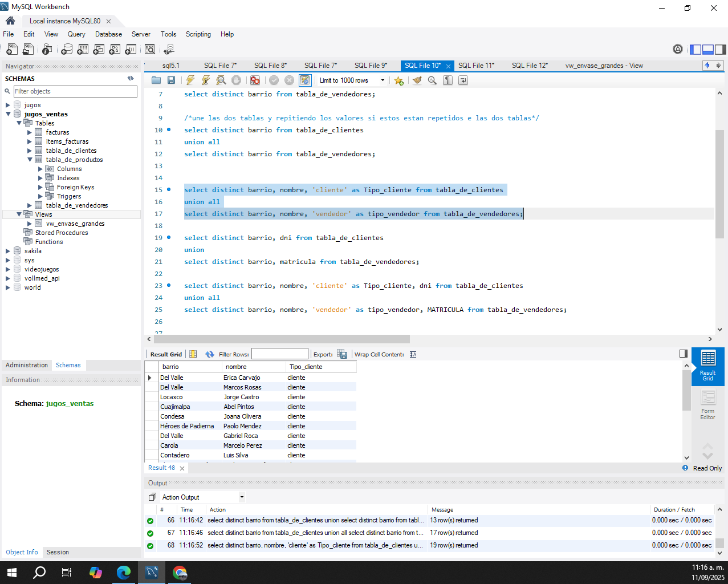Focus the Filter objects search field
Screen dimensions: 728x584
[75, 91]
